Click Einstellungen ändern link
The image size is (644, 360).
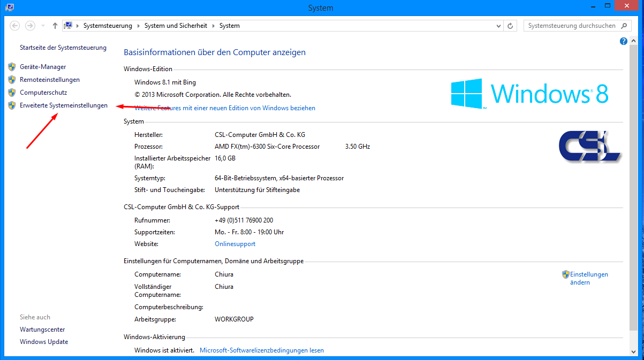point(589,278)
